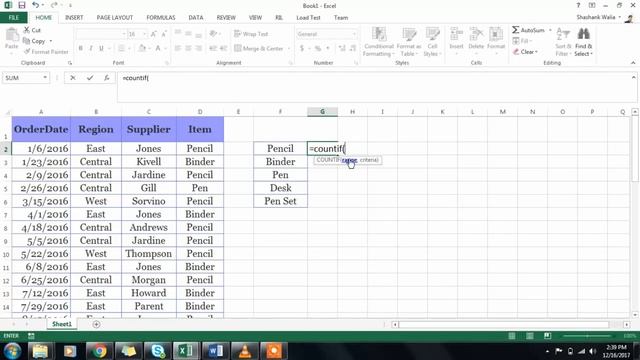
Task: Click the Copy button
Action: (x=34, y=41)
